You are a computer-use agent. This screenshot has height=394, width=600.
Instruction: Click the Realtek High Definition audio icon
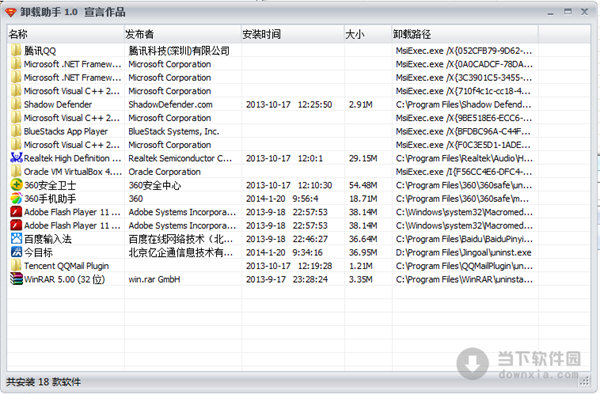point(16,158)
